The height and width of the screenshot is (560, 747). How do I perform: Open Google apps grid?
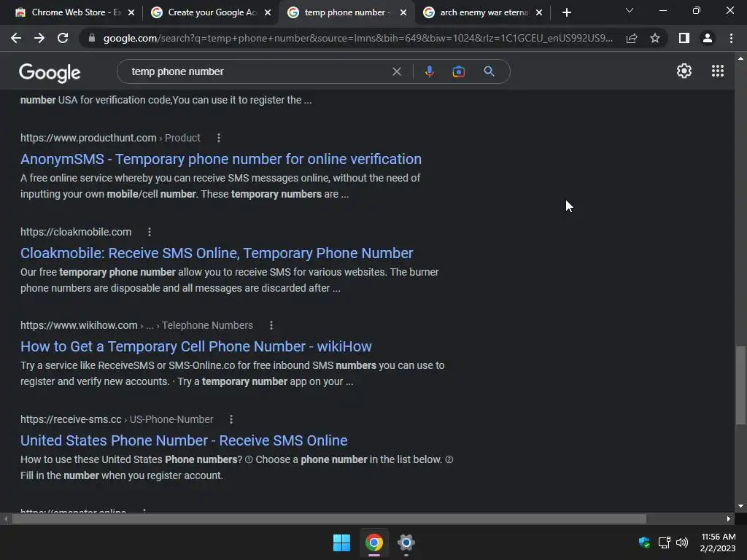(718, 71)
